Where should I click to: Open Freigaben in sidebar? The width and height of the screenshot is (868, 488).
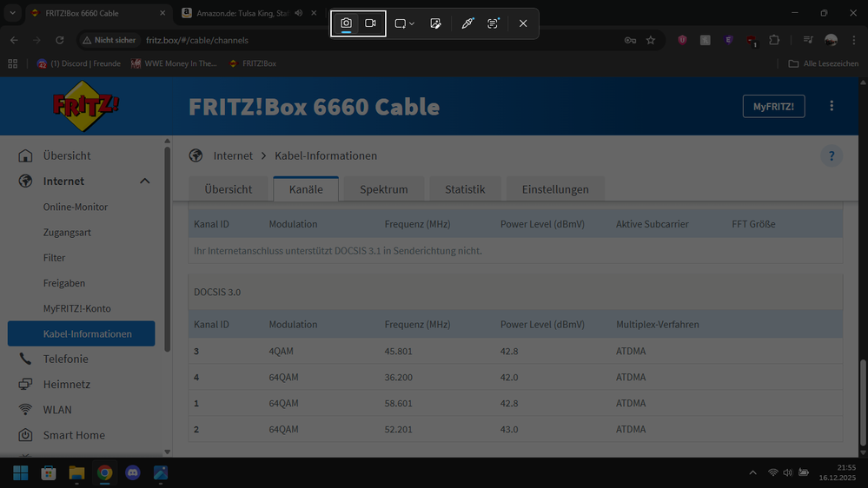pos(64,283)
